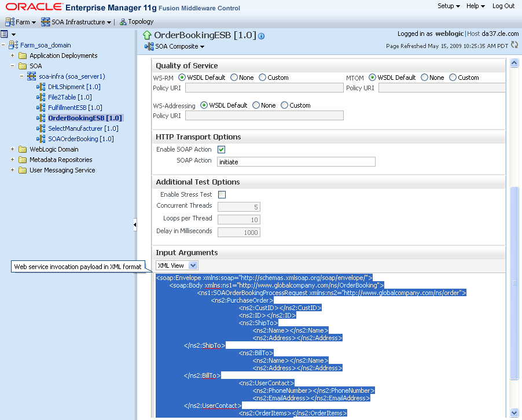Click the SOA Infrastructure icon
Viewport: 522px width, 420px height.
[x=45, y=22]
